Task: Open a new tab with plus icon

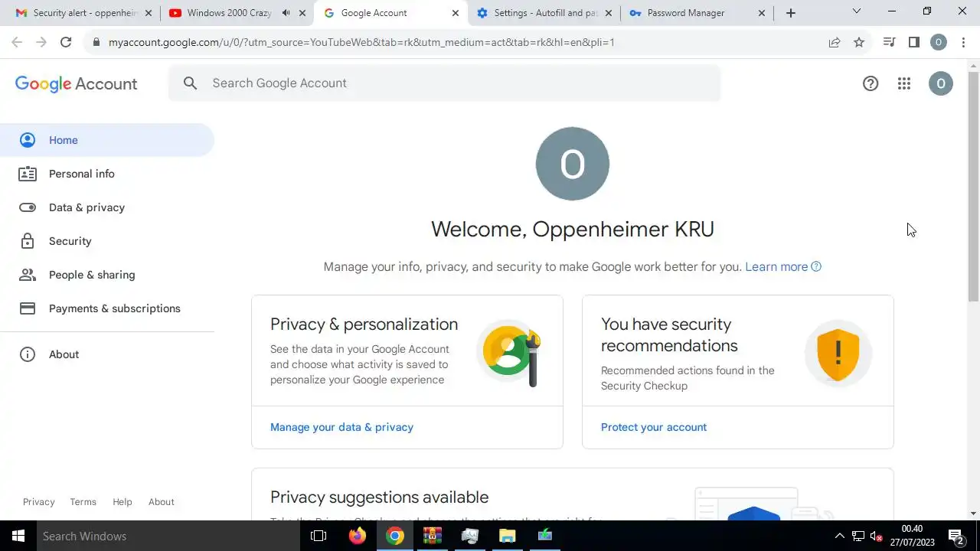Action: click(791, 13)
